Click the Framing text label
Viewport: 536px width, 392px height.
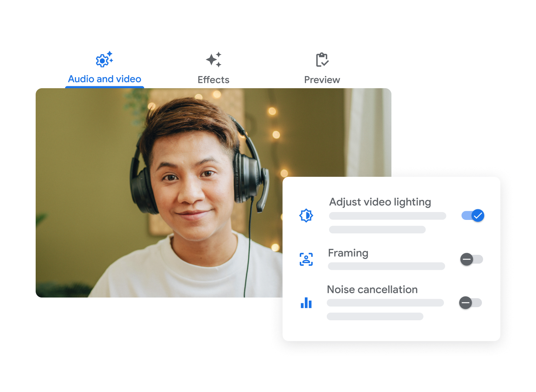(x=348, y=253)
